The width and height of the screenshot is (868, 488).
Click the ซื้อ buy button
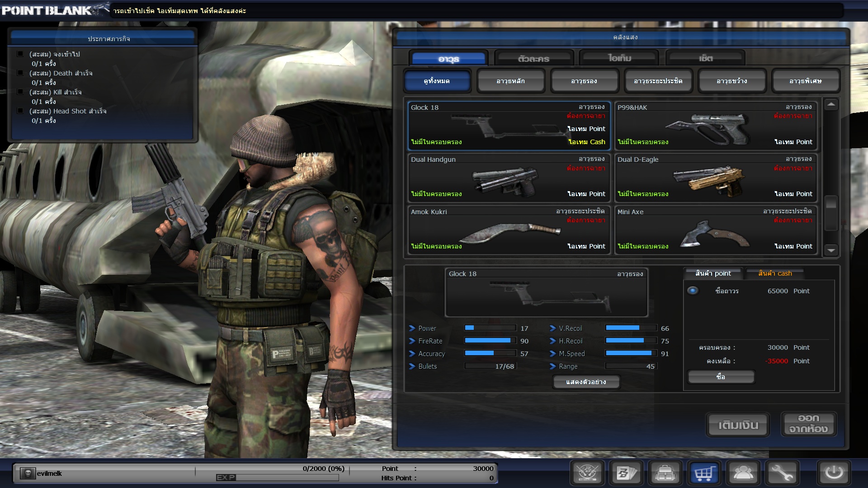click(x=721, y=377)
